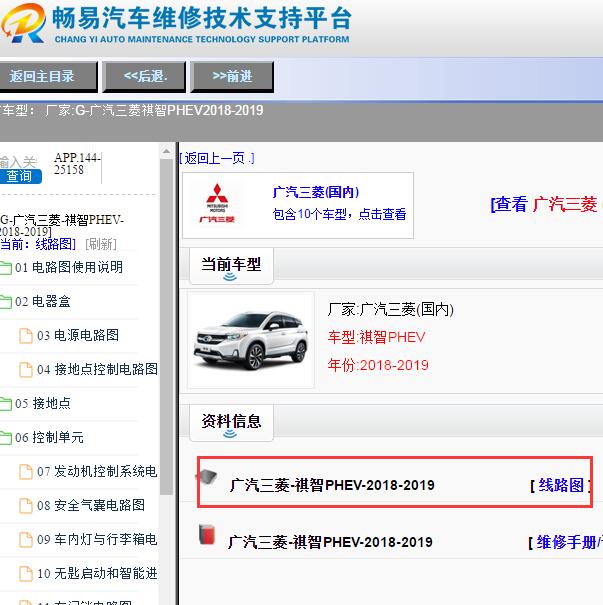Click page icon beside 03 电源电路图

26,336
